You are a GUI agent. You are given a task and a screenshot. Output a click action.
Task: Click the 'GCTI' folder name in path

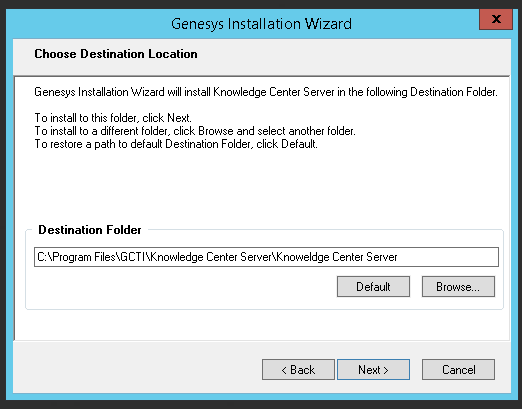[x=133, y=257]
